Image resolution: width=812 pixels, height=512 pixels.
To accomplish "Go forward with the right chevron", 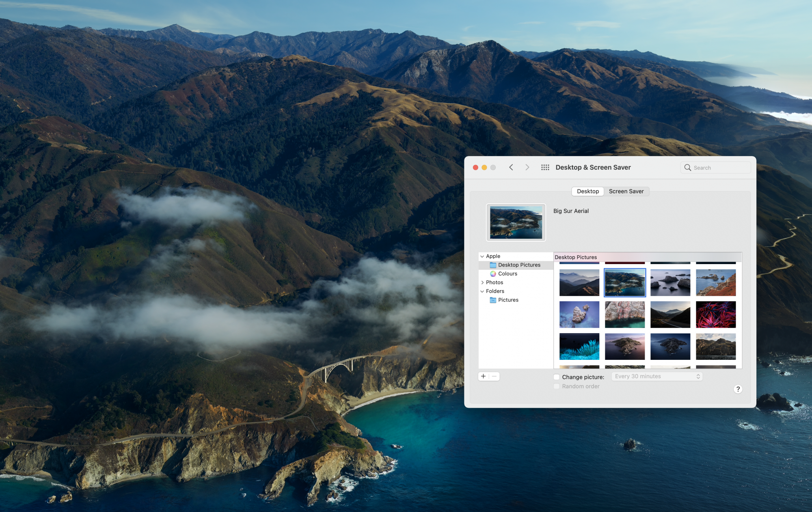I will (x=527, y=168).
